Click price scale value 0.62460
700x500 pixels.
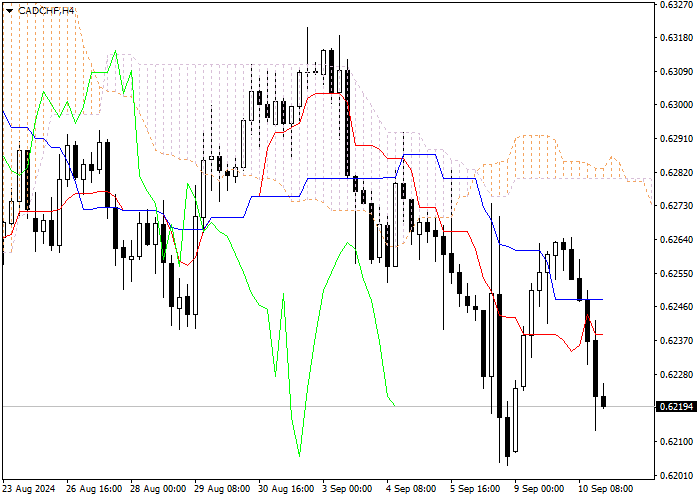(676, 307)
